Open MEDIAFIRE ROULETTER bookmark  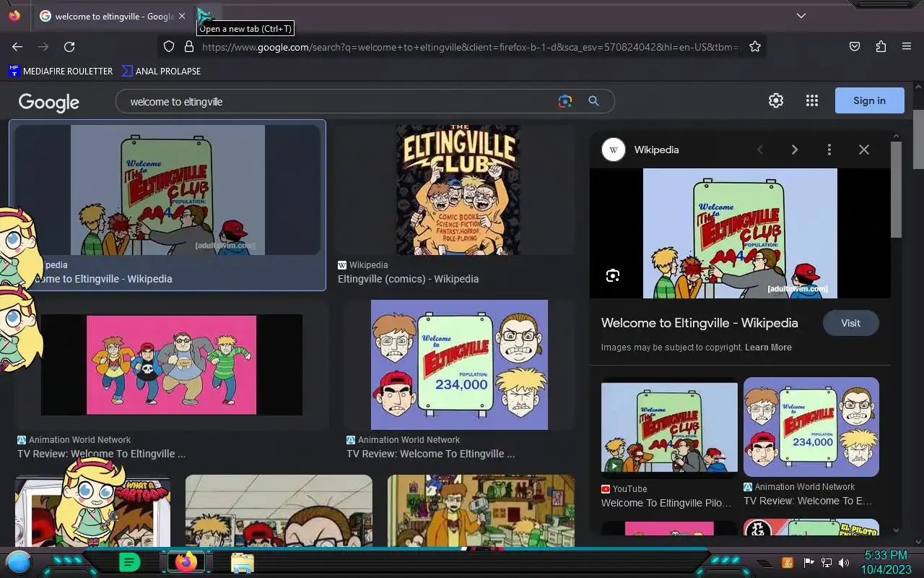pyautogui.click(x=61, y=71)
